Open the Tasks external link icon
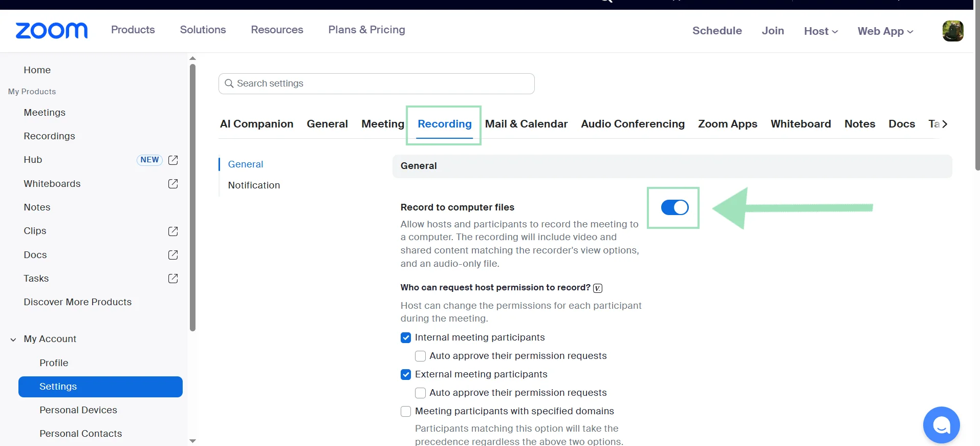This screenshot has width=980, height=446. (x=173, y=279)
